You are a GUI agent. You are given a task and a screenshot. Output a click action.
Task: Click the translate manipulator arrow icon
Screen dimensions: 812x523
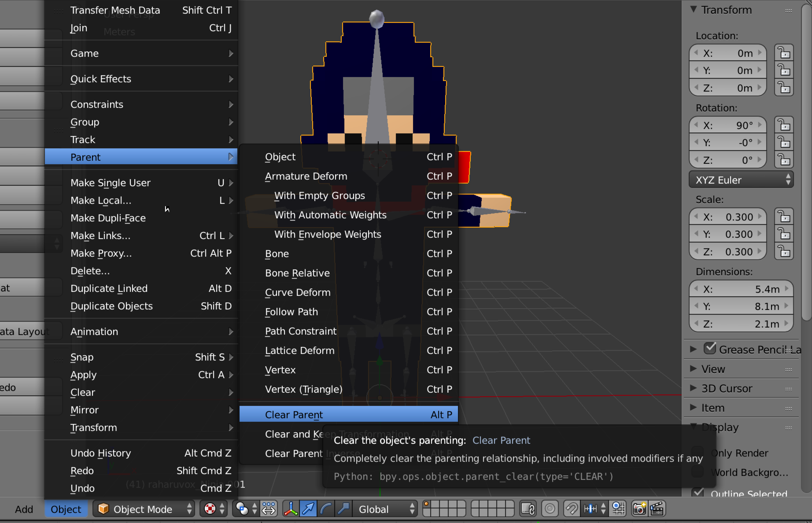coord(308,508)
